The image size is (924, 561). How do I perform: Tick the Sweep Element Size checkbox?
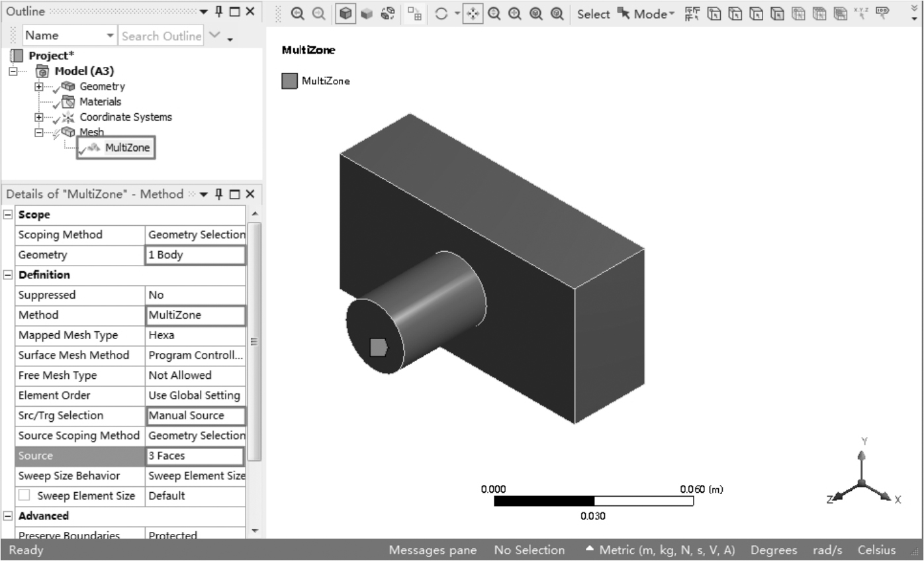[24, 495]
